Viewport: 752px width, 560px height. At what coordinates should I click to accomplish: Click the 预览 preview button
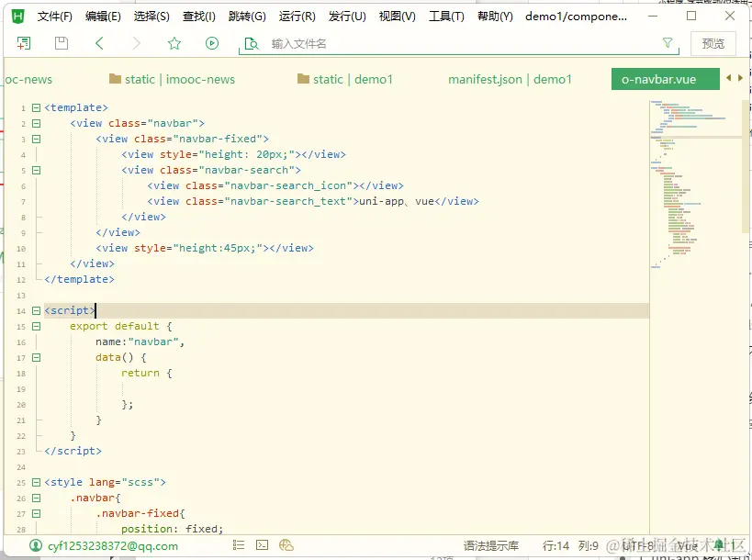pyautogui.click(x=713, y=44)
